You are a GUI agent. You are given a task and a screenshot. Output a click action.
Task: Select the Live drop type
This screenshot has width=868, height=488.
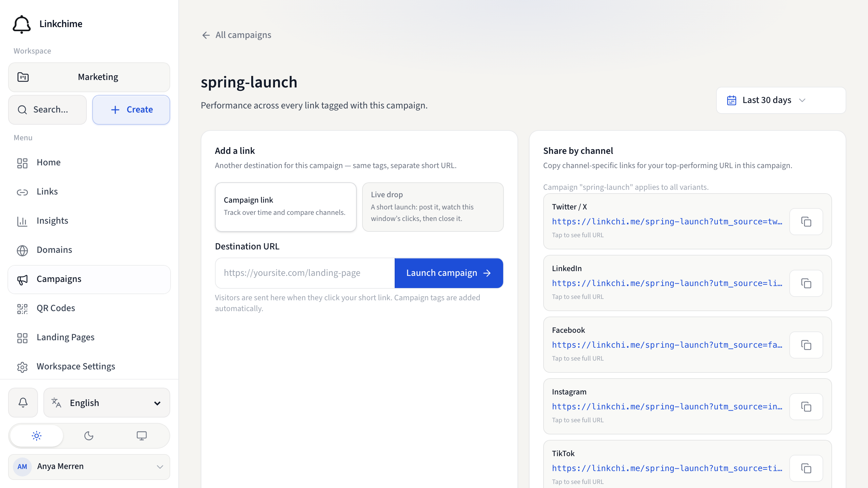click(x=433, y=207)
